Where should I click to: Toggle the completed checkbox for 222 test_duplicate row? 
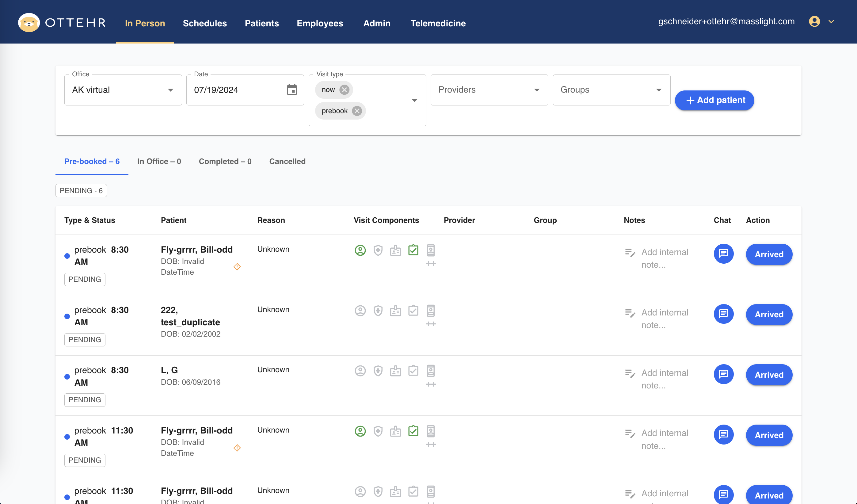click(414, 310)
